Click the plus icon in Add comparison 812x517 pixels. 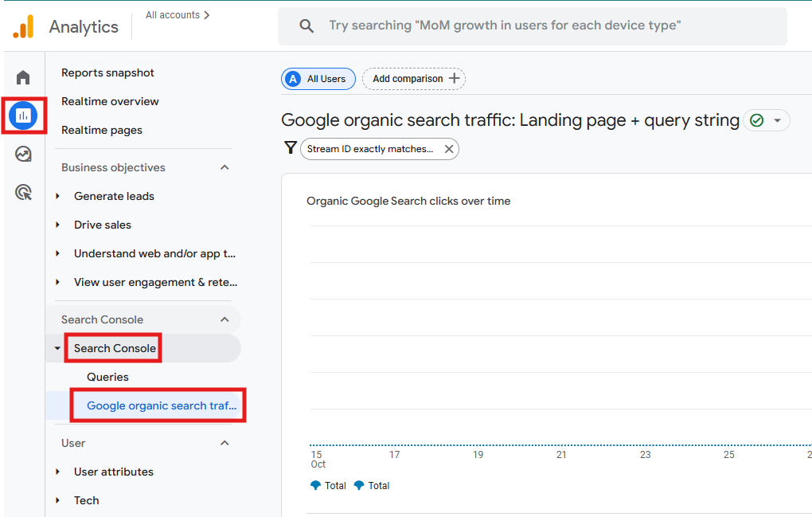[x=454, y=78]
